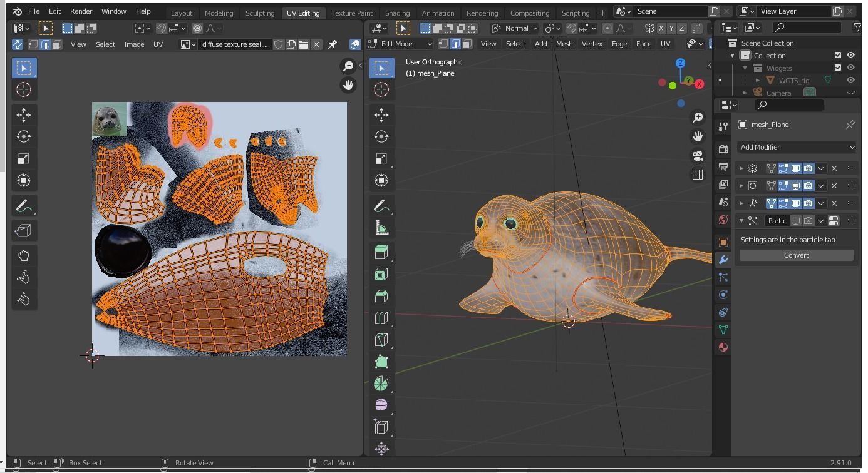Open Material properties tab
The height and width of the screenshot is (473, 868).
pos(723,347)
